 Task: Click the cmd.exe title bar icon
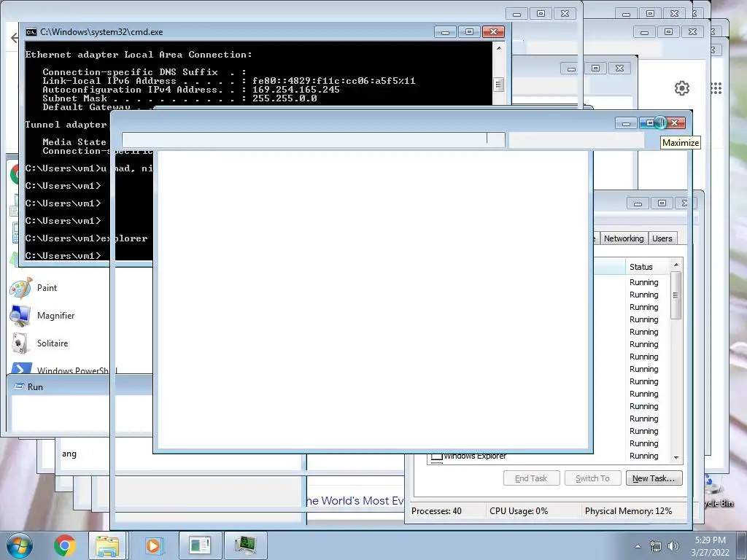click(x=31, y=32)
